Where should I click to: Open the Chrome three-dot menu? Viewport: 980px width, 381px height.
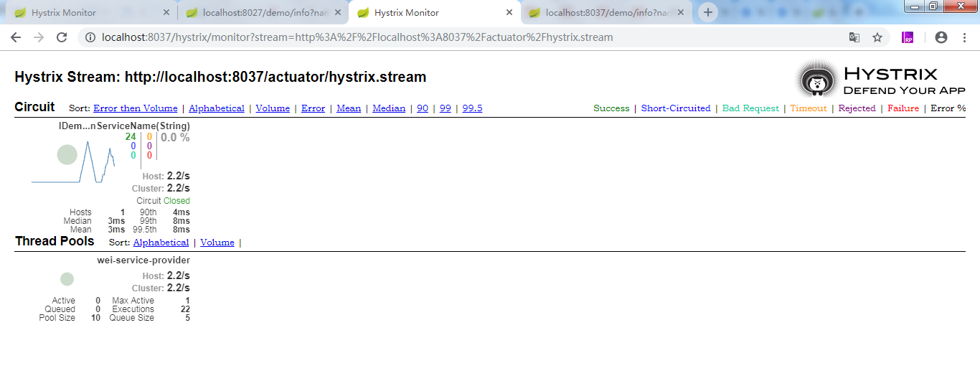(964, 37)
